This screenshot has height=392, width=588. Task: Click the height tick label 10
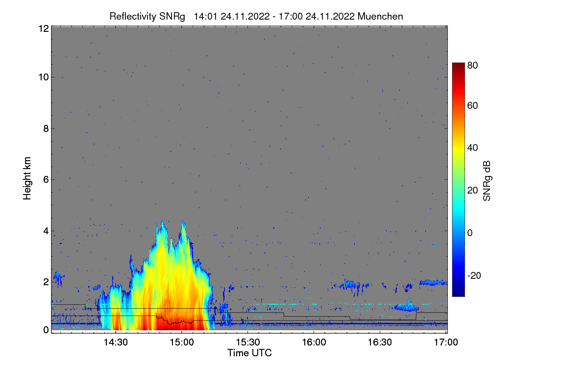43,77
